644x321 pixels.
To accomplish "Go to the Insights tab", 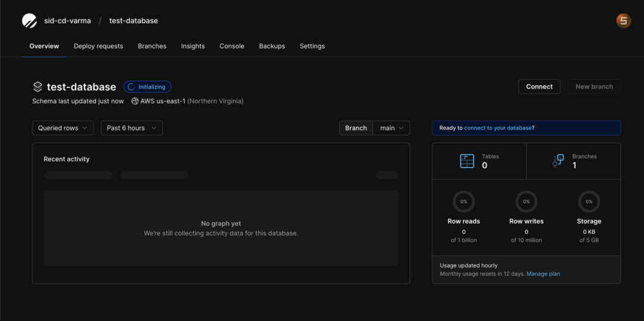I will tap(193, 46).
